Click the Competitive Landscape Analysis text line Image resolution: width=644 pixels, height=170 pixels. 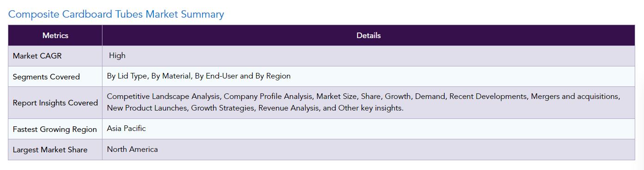point(363,97)
